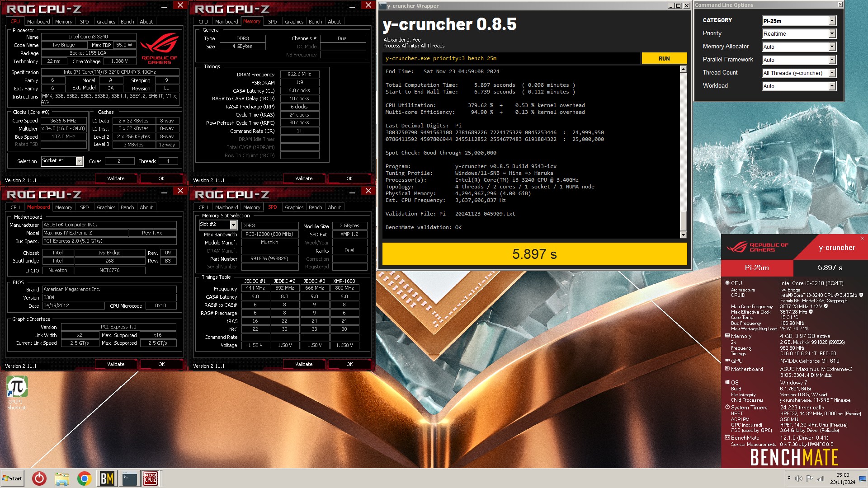Click OK in CPU-Z Memory window
The height and width of the screenshot is (488, 868).
click(349, 178)
